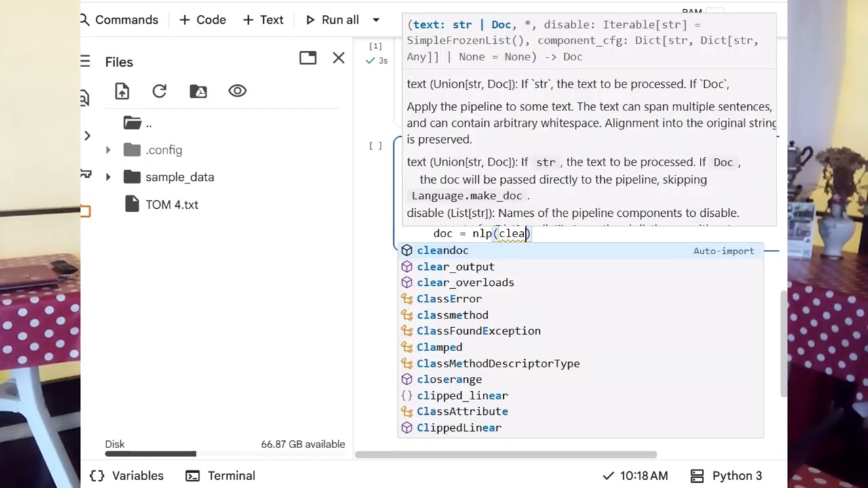Refresh the Files panel listing
This screenshot has width=868, height=488.
click(159, 91)
